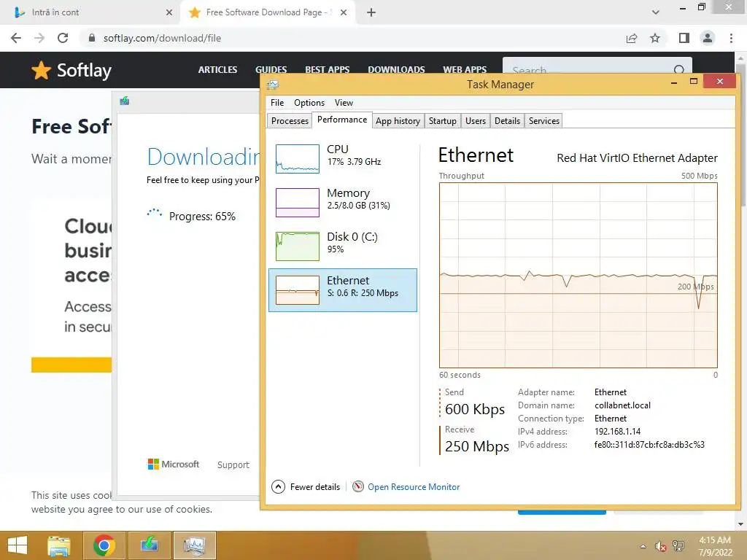
Task: Click the Task Manager title bar icon
Action: click(x=273, y=85)
